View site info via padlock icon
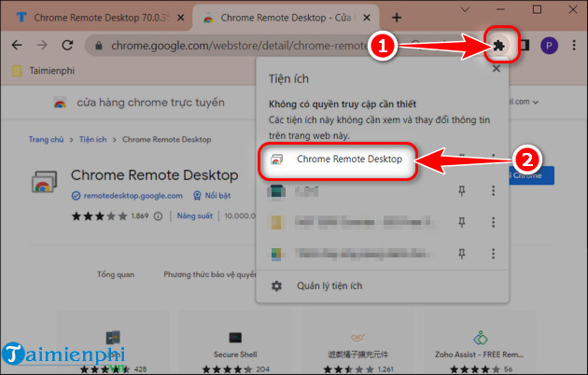The width and height of the screenshot is (588, 375). pyautogui.click(x=99, y=46)
